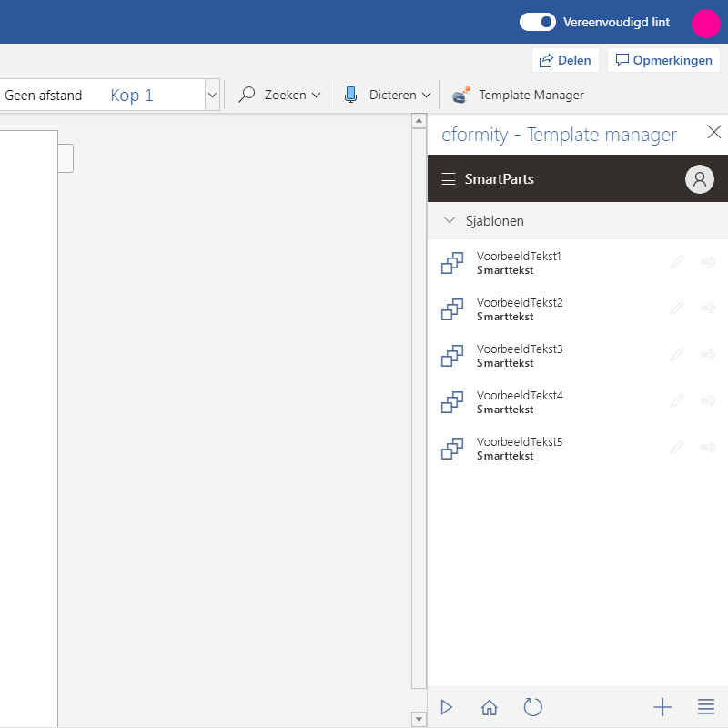Click the document scrollbar up arrow
This screenshot has height=728, width=728.
tap(419, 121)
